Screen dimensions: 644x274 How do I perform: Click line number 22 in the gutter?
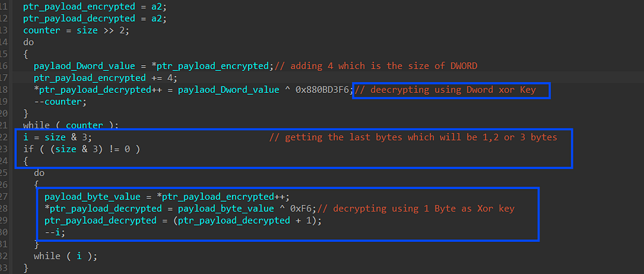pyautogui.click(x=5, y=137)
